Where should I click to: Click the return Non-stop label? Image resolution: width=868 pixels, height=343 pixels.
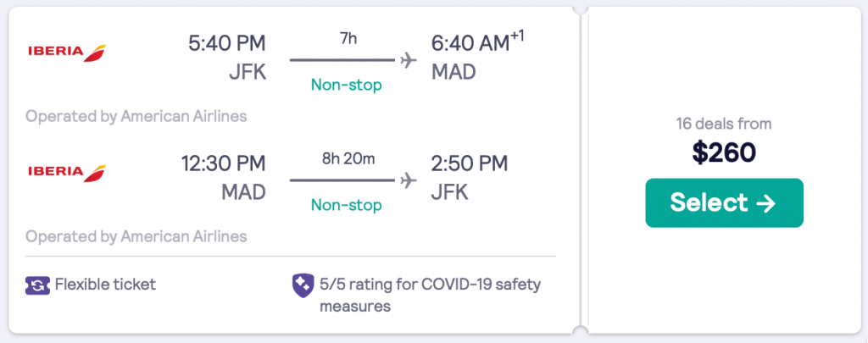(x=346, y=205)
